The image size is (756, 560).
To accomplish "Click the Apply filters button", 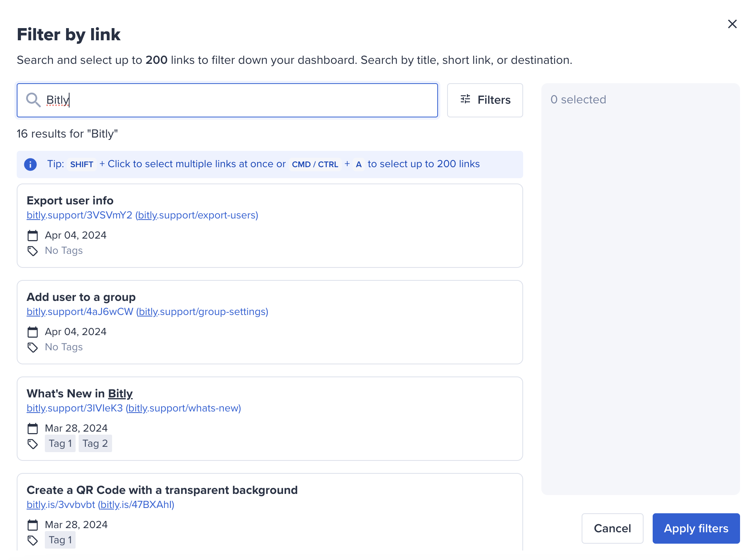I will 696,528.
